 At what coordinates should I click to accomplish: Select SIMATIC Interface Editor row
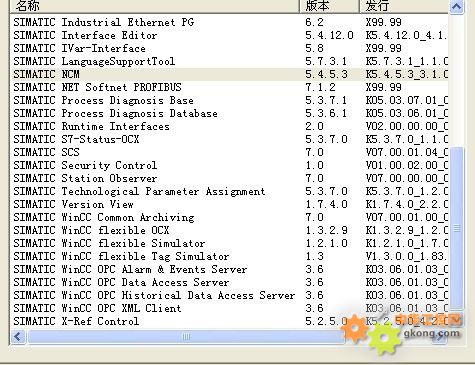pos(229,35)
